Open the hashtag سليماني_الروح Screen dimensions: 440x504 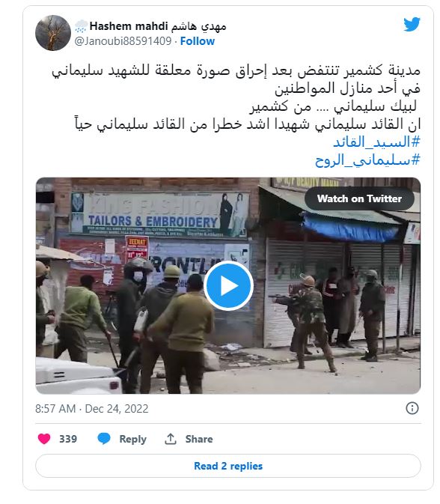coord(367,160)
